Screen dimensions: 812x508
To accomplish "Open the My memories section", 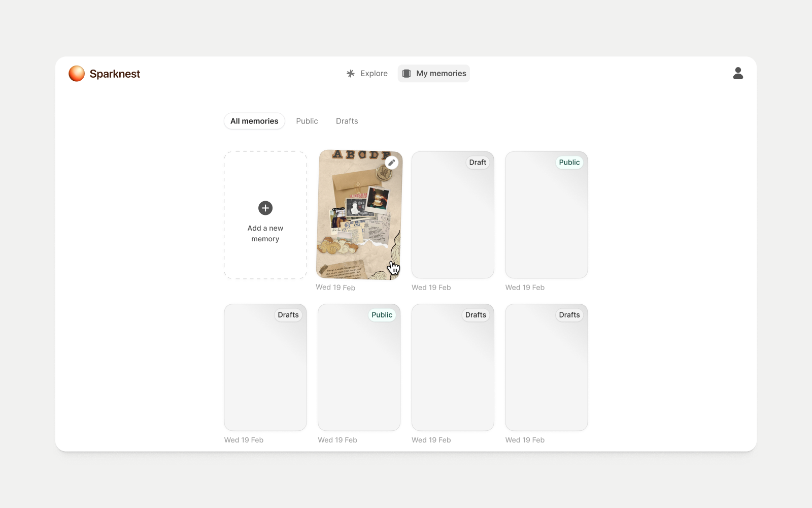I will click(x=434, y=74).
